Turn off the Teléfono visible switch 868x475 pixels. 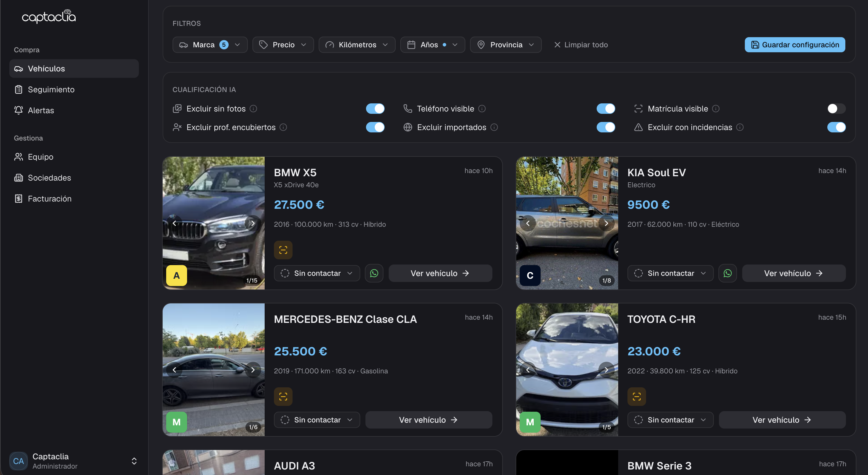606,109
